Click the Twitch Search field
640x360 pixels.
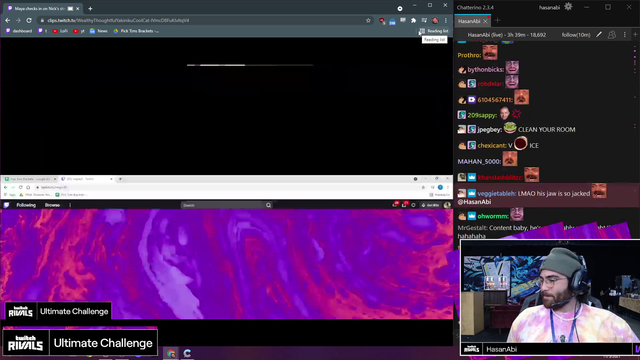222,205
